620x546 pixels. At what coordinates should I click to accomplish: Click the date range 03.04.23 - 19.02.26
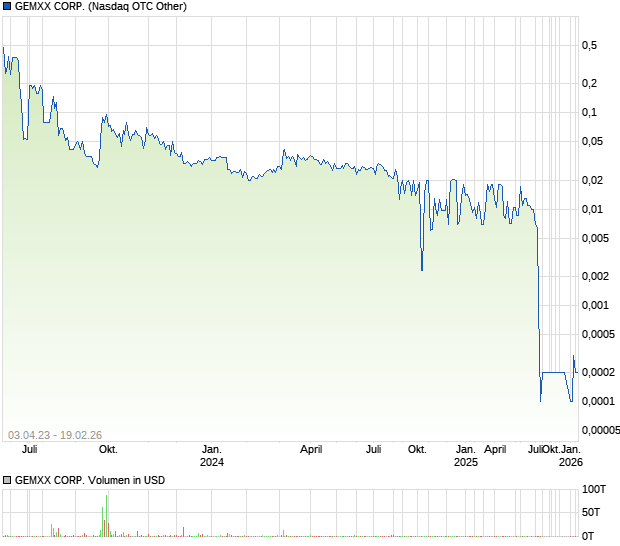pyautogui.click(x=55, y=435)
